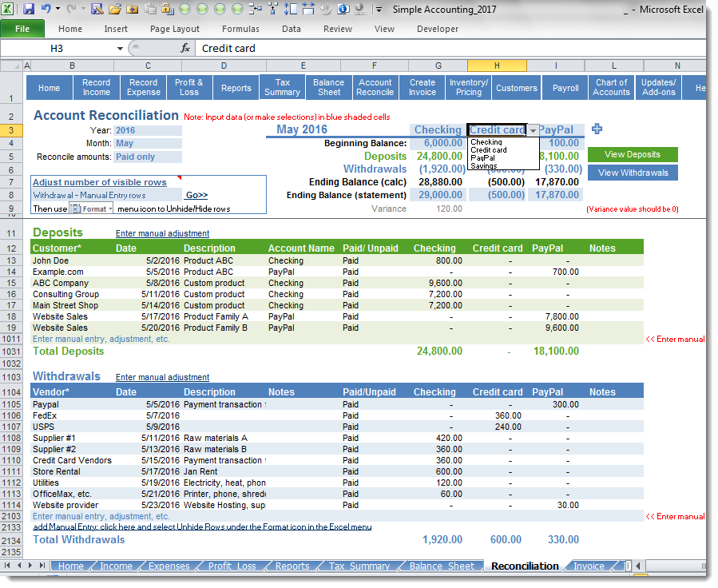Screen dimensions: 718x588
Task: Click the first sheet tab scroll arrow
Action: coord(7,566)
